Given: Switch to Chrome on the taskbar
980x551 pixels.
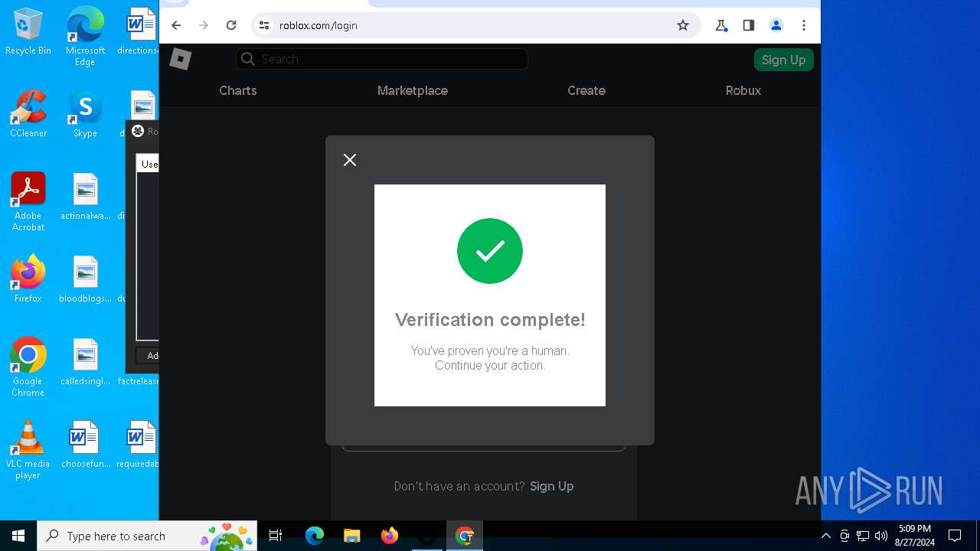Looking at the screenshot, I should click(465, 536).
